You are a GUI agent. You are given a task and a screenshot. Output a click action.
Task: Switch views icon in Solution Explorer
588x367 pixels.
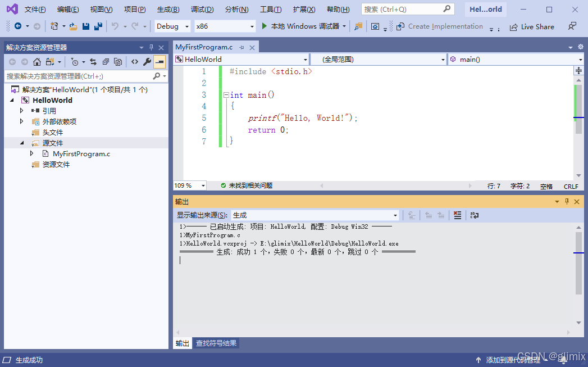[x=50, y=62]
